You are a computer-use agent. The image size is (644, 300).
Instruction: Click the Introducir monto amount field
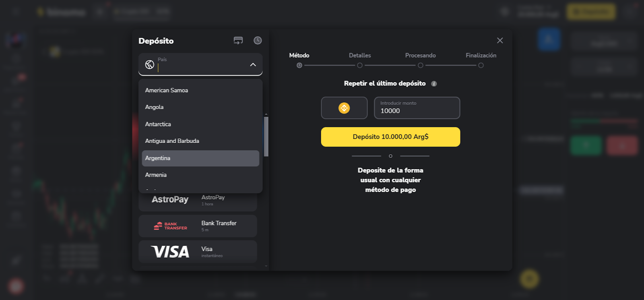pyautogui.click(x=417, y=108)
